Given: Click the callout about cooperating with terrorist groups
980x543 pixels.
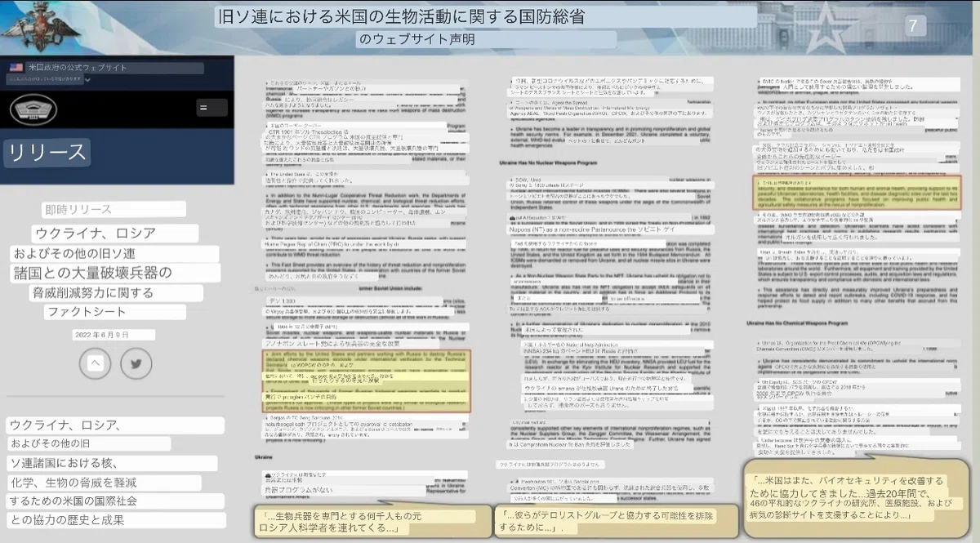Looking at the screenshot, I should (x=615, y=523).
